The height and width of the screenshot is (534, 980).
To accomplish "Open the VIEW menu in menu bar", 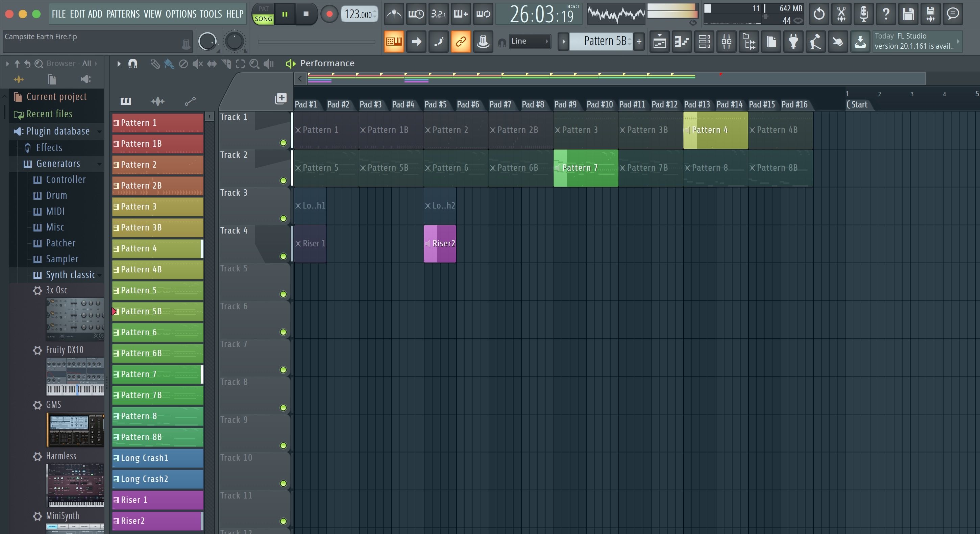I will pyautogui.click(x=151, y=13).
